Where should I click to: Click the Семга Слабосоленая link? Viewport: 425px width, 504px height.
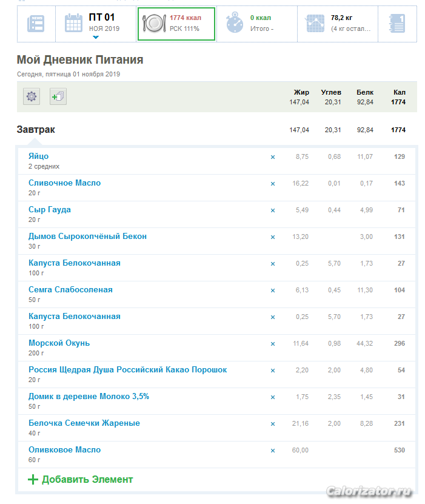click(70, 290)
